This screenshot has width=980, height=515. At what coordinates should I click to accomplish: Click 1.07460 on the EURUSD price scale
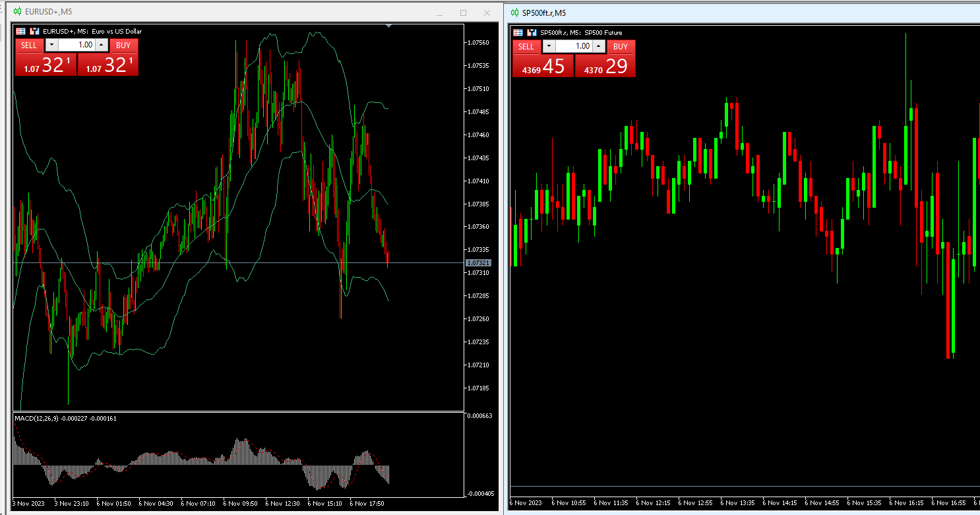477,135
